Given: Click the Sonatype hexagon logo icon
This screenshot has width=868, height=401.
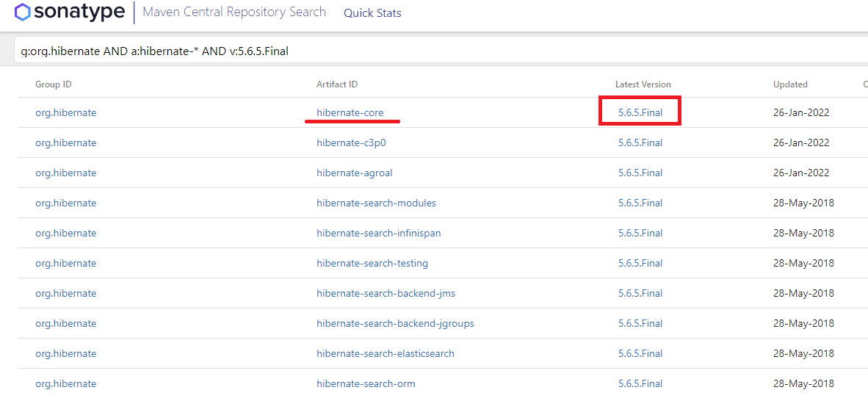Looking at the screenshot, I should click(23, 12).
